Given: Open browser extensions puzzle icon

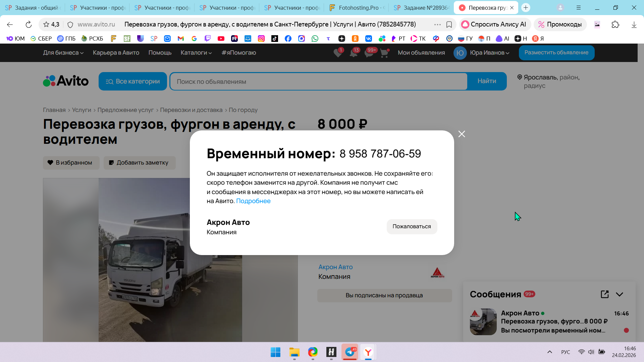Looking at the screenshot, I should point(615,24).
